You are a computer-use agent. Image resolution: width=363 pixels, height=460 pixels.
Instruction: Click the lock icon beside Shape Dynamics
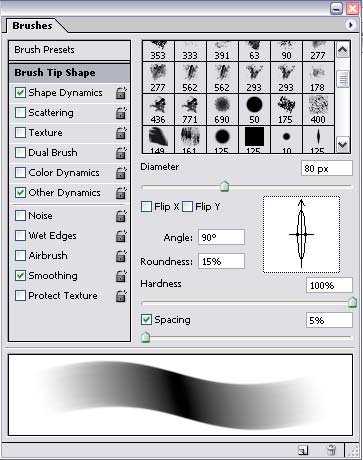[121, 93]
